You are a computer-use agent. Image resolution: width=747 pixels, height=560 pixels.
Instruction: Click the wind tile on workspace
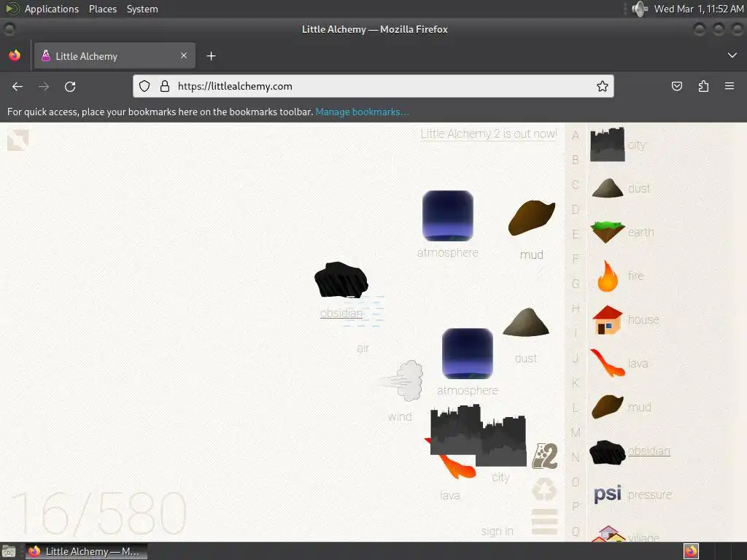click(x=400, y=381)
